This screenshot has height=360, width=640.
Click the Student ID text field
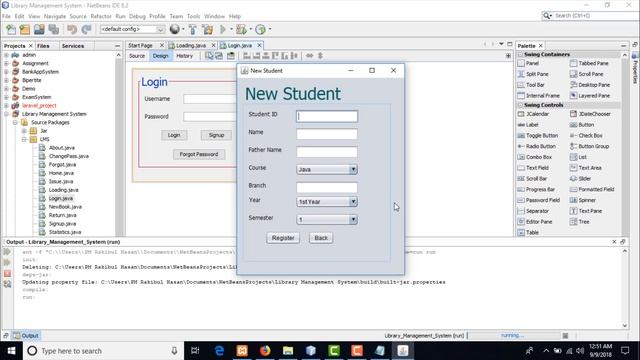[327, 116]
